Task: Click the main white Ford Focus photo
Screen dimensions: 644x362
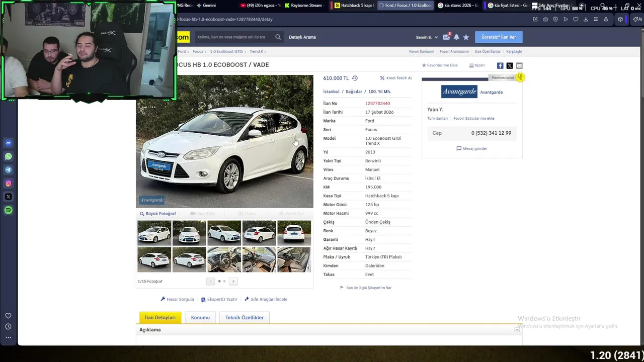Action: (x=224, y=141)
